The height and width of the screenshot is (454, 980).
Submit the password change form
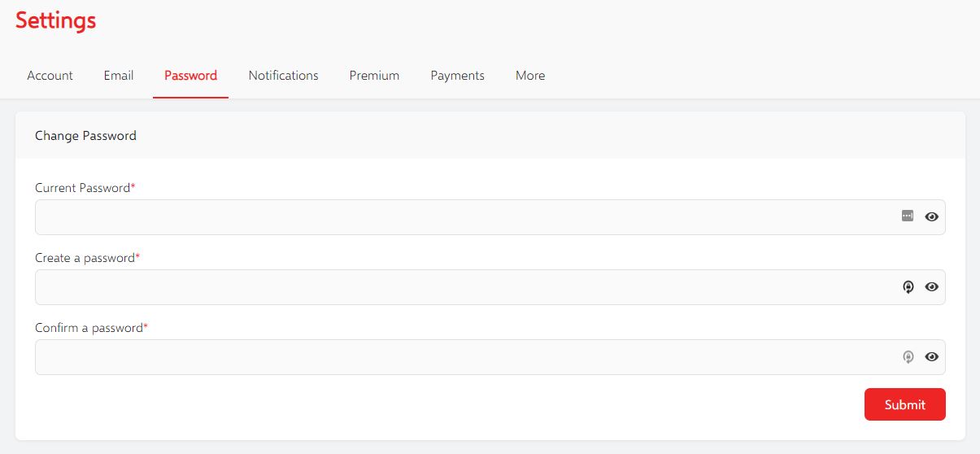905,404
